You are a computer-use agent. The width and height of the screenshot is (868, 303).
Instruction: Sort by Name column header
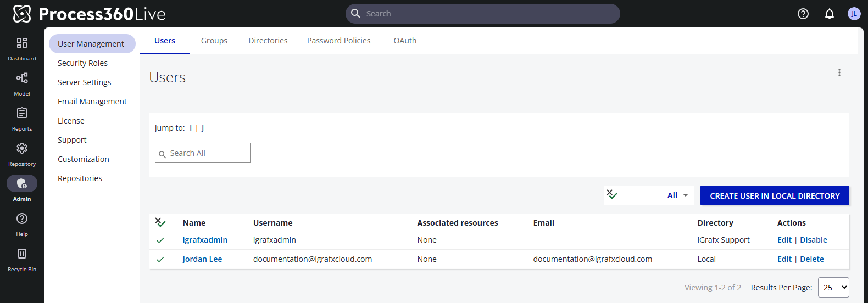click(194, 223)
